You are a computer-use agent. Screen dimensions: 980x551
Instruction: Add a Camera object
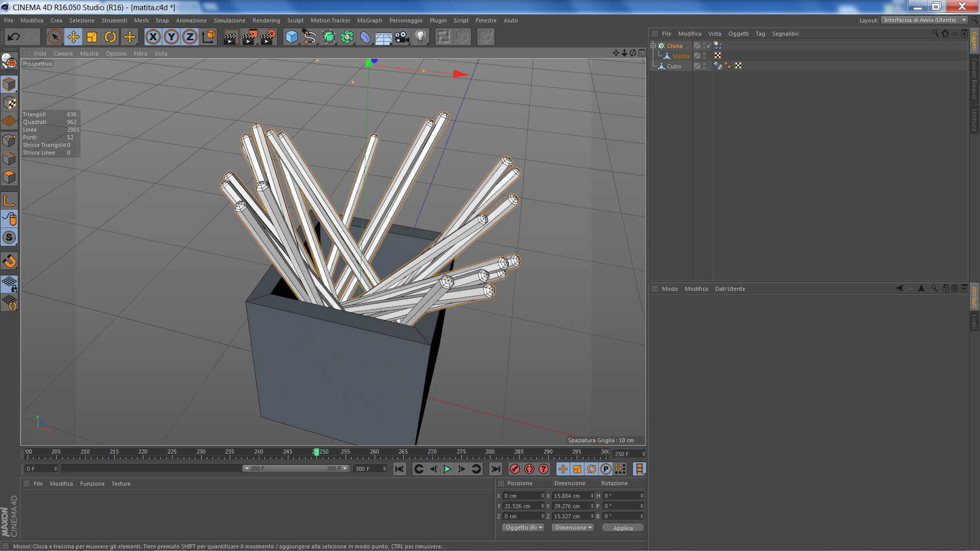pos(402,37)
